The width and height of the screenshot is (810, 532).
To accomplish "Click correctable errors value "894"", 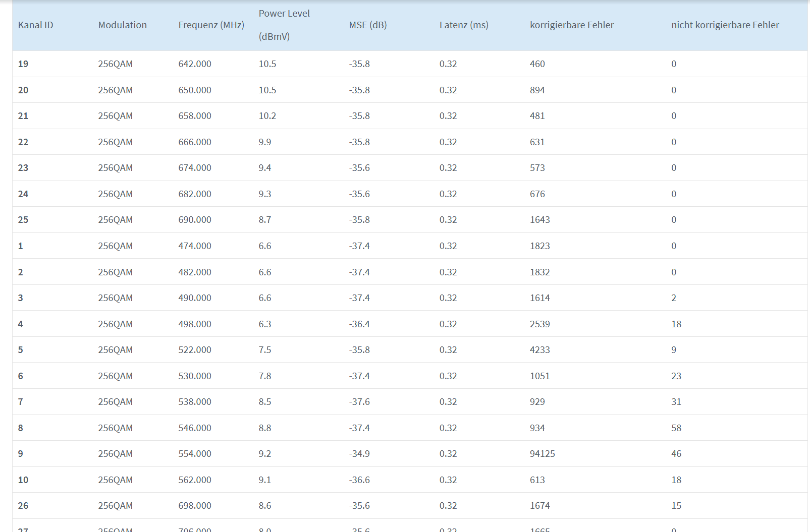I will 537,90.
